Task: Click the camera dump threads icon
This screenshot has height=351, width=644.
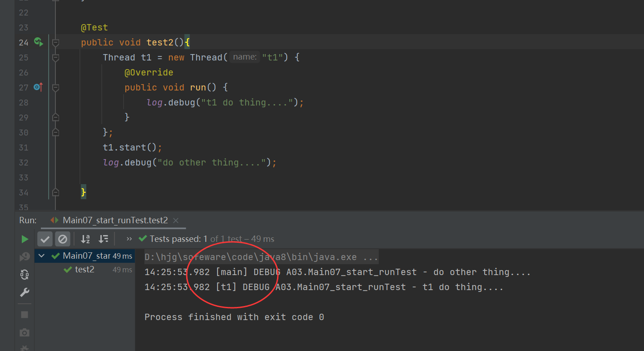Action: point(25,333)
